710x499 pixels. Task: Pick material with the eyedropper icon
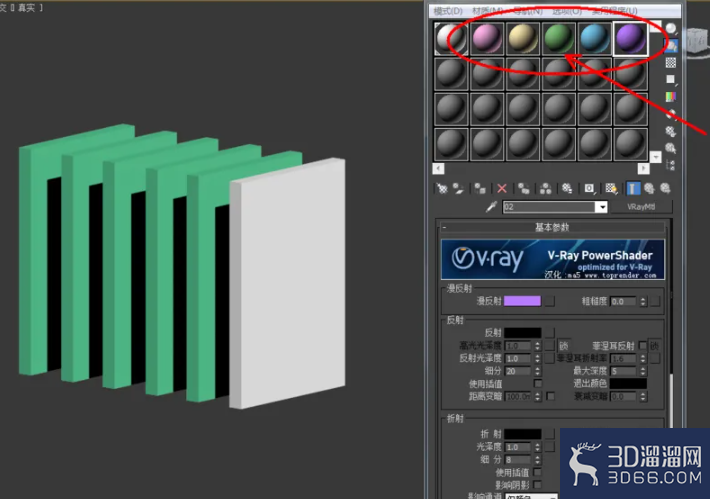(491, 207)
